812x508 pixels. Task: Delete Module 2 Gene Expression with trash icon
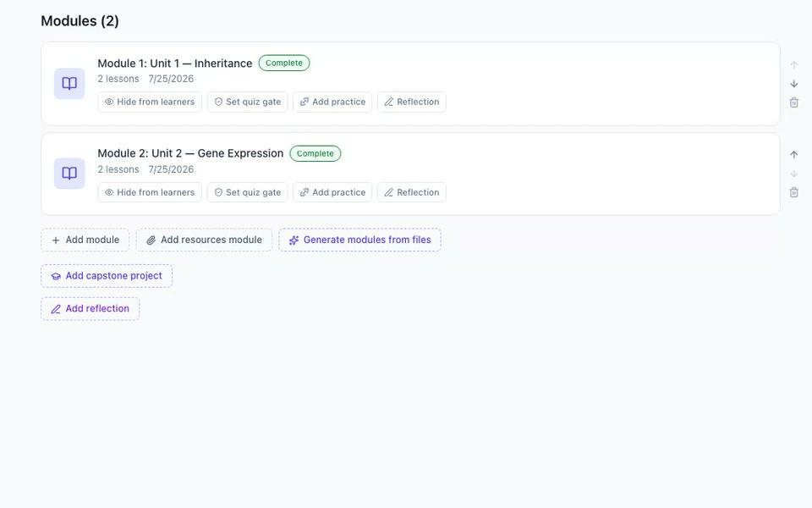click(x=794, y=192)
